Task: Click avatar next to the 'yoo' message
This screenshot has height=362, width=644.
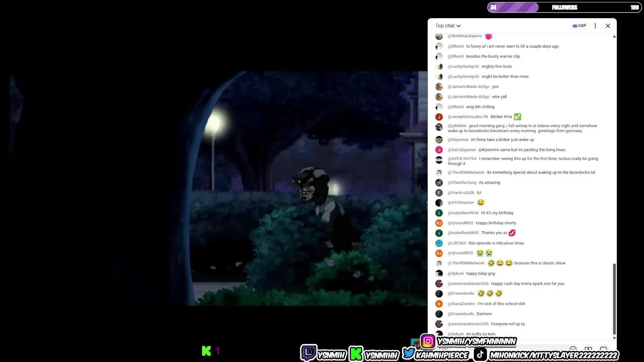Action: (439, 86)
